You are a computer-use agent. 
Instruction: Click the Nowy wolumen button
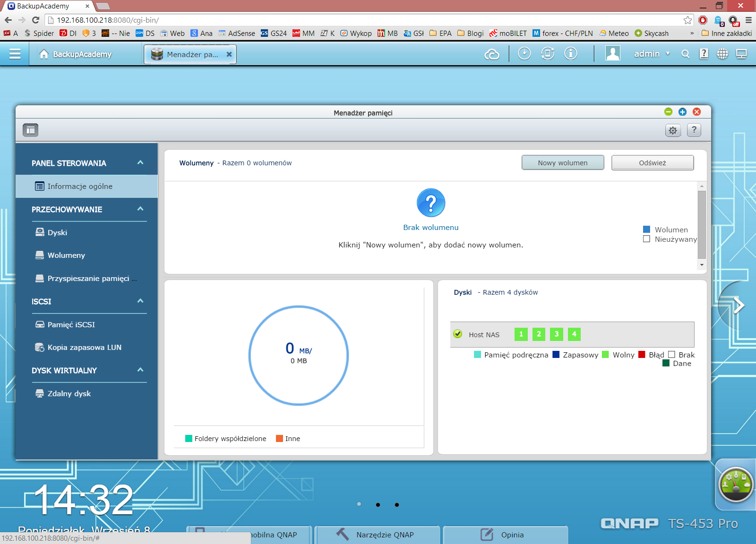click(x=562, y=163)
